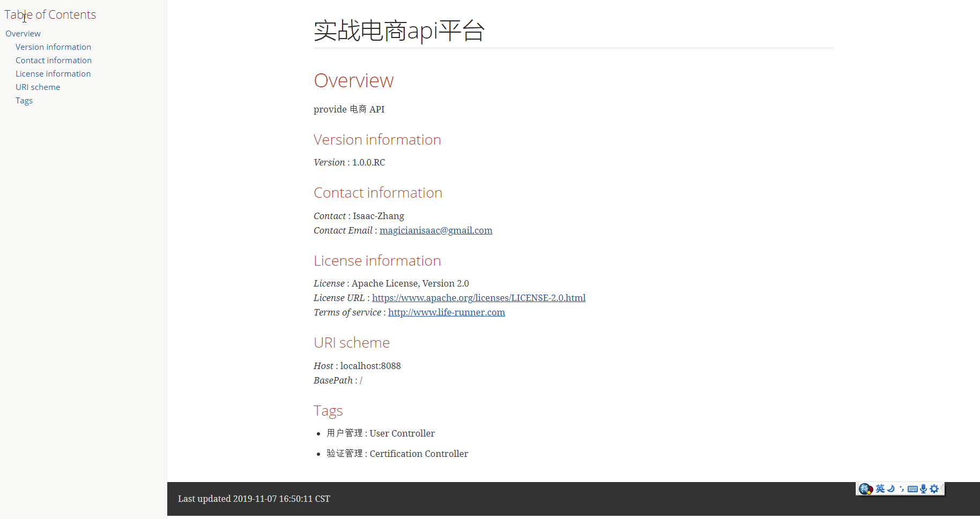Click the 用户管理 User Controller tag entry

point(381,433)
